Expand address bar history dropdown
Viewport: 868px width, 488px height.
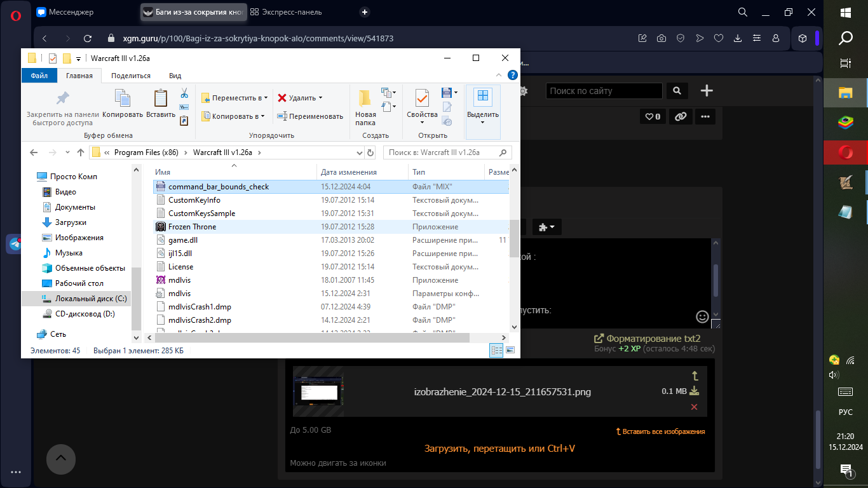click(x=359, y=152)
